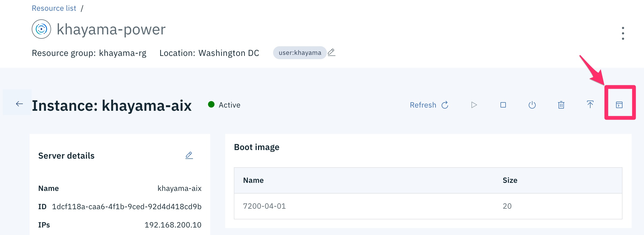Click the upward arrow capture/export icon
This screenshot has height=235, width=644.
click(590, 104)
